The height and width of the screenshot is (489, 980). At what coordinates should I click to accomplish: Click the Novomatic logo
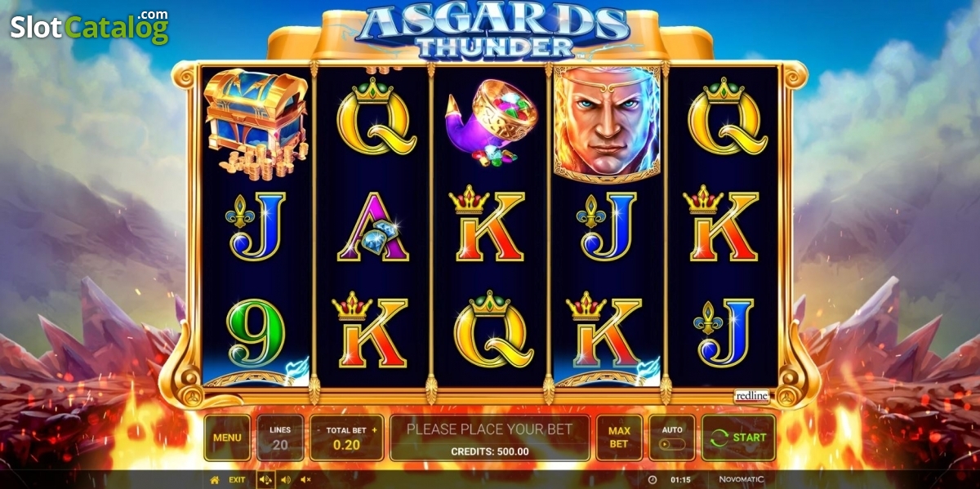[x=742, y=480]
